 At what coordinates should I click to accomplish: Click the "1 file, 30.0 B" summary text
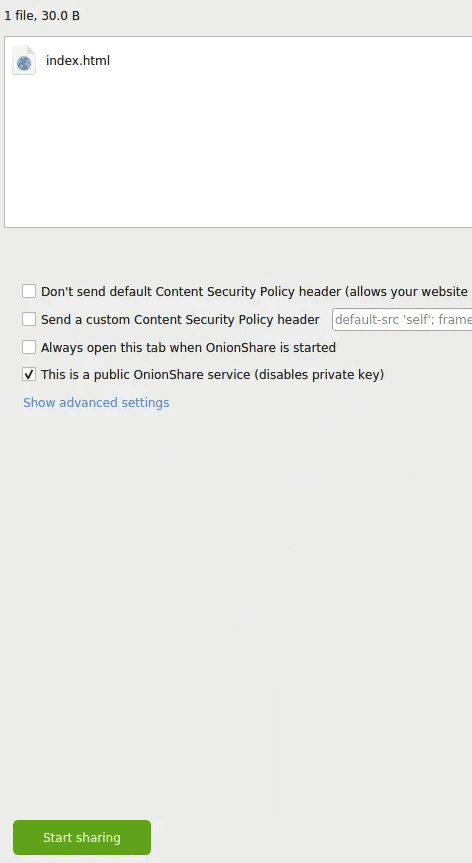42,16
